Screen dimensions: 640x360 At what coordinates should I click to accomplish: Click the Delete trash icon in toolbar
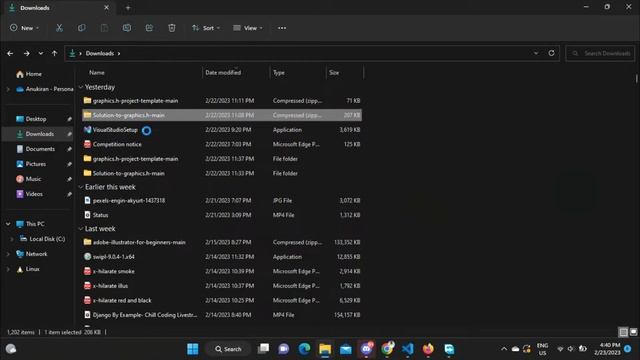[171, 28]
